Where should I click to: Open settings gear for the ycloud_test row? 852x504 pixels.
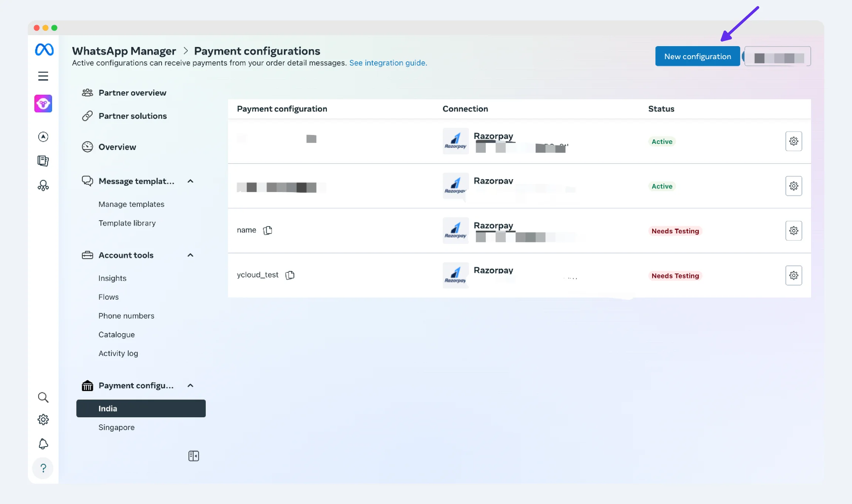(x=794, y=275)
